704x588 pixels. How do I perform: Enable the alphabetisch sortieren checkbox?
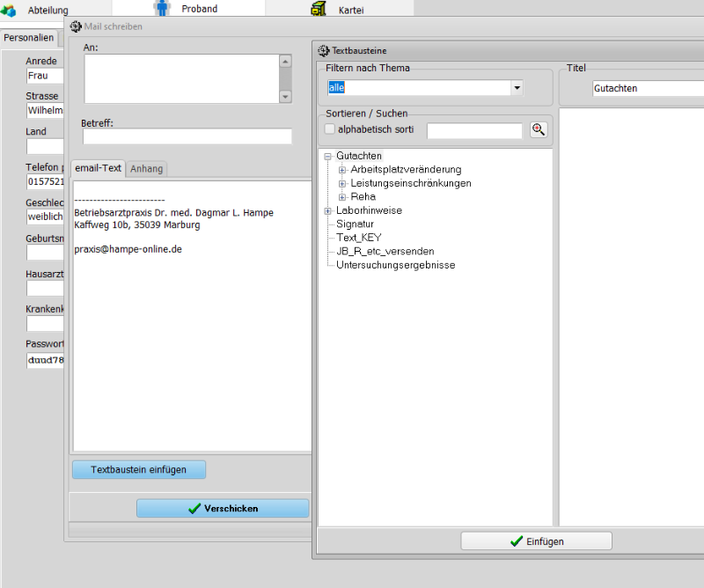coord(330,129)
